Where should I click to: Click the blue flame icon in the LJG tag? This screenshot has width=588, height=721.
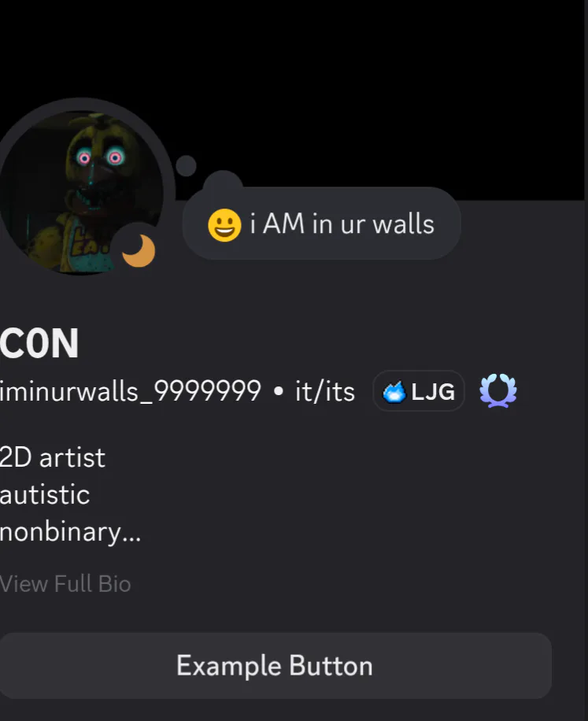[394, 392]
